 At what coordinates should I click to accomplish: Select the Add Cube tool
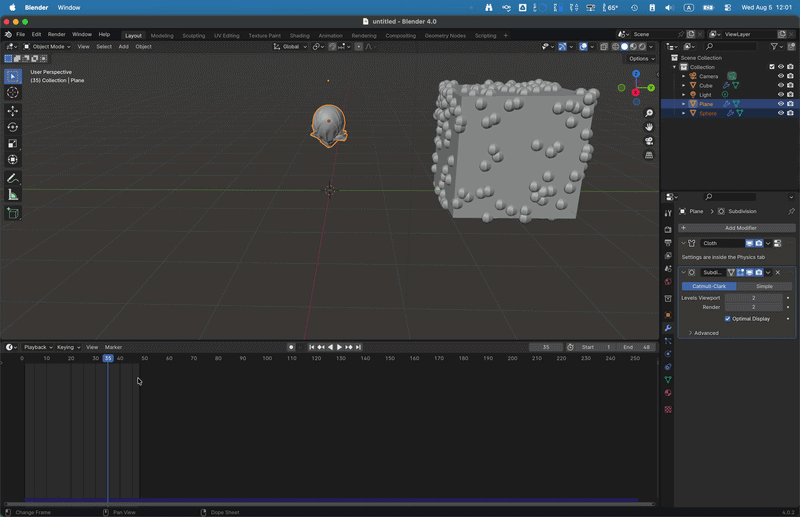pyautogui.click(x=13, y=213)
